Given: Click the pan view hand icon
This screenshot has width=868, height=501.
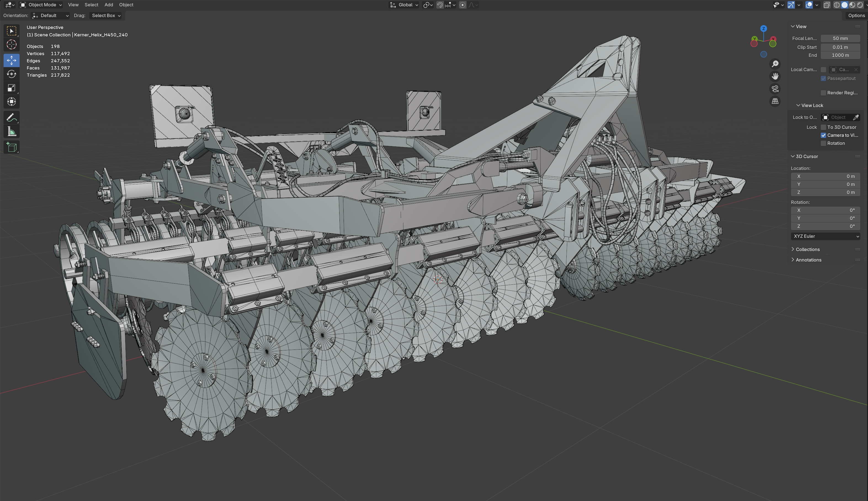Looking at the screenshot, I should pyautogui.click(x=775, y=76).
